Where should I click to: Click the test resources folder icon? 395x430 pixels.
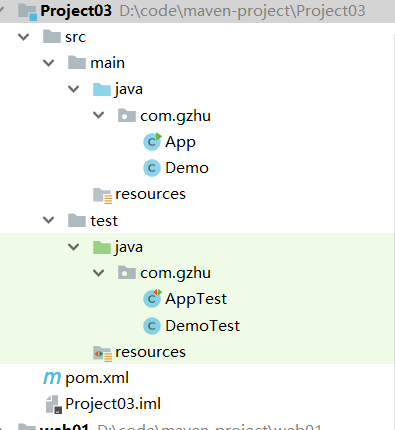coord(102,353)
